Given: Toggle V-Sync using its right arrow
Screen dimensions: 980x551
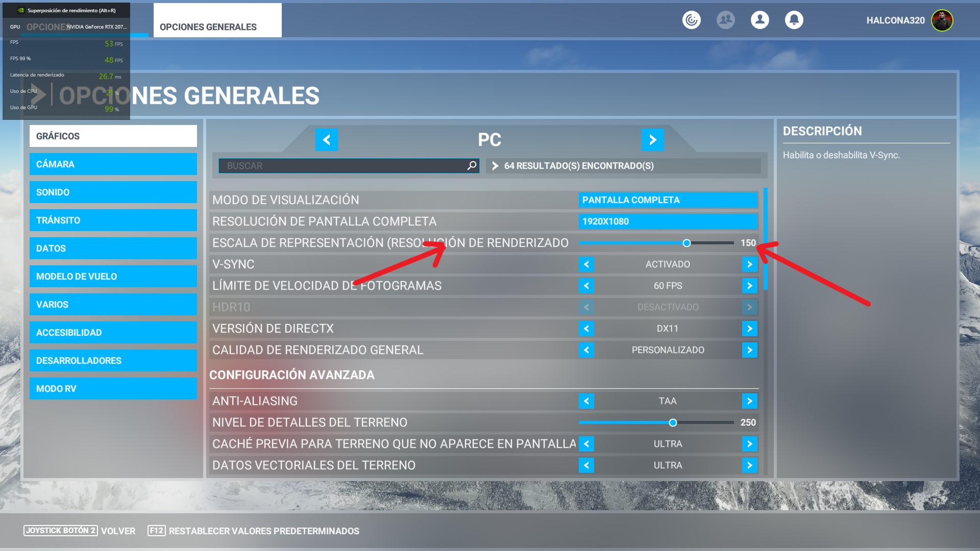Looking at the screenshot, I should tap(749, 264).
